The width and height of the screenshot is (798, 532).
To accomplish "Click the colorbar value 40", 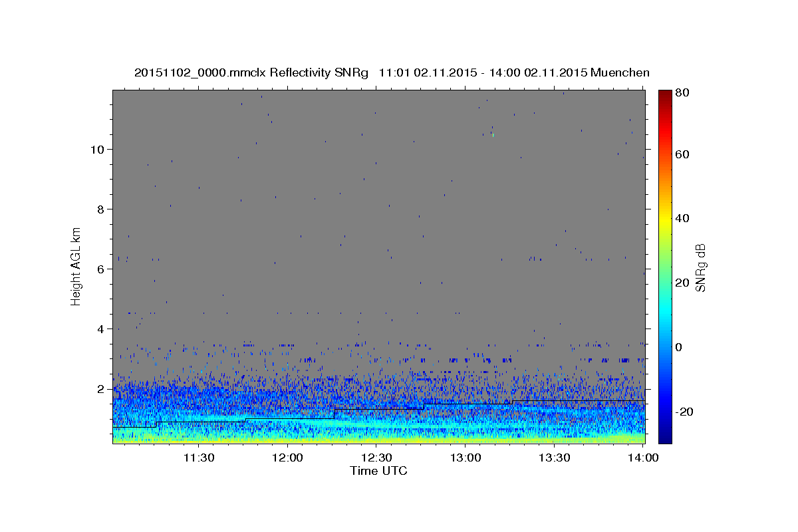I will click(682, 218).
